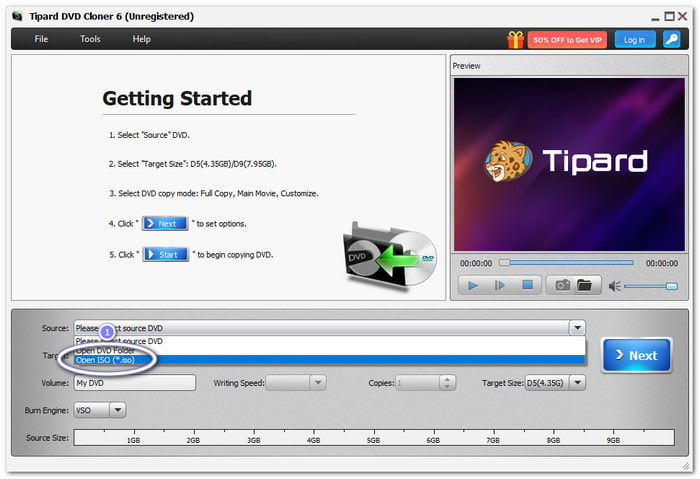Viewport: 700px width, 479px height.
Task: Click the next frame step button
Action: point(500,285)
